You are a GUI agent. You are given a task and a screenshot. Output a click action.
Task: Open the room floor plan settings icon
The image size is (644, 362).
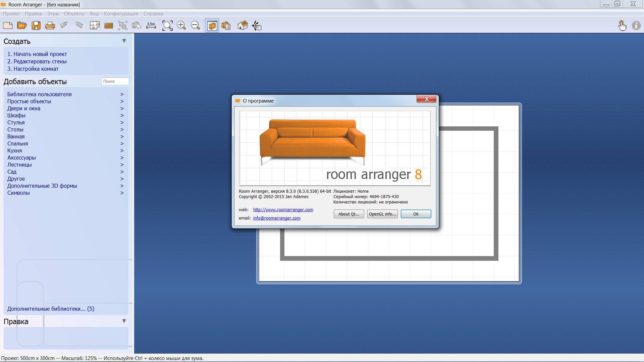click(95, 25)
